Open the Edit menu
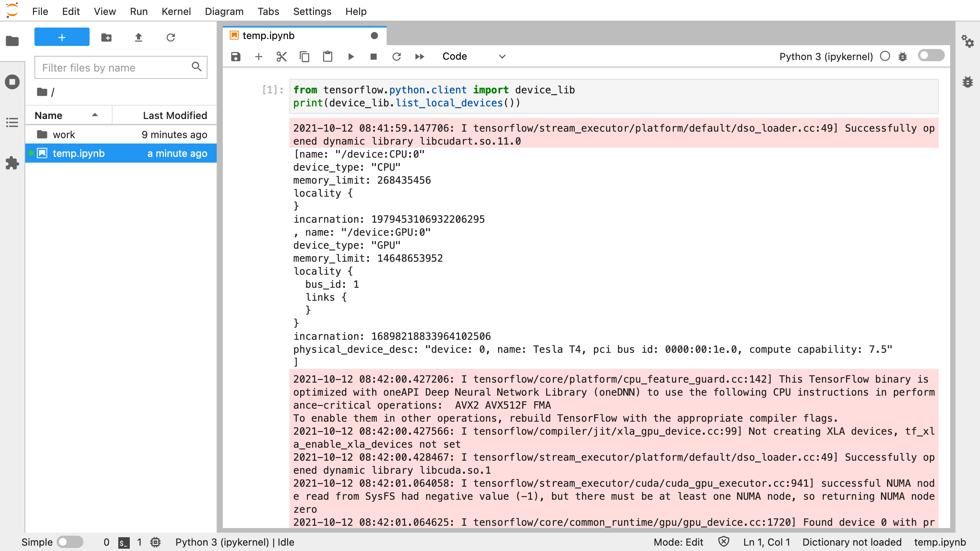This screenshot has width=980, height=551. click(x=71, y=11)
